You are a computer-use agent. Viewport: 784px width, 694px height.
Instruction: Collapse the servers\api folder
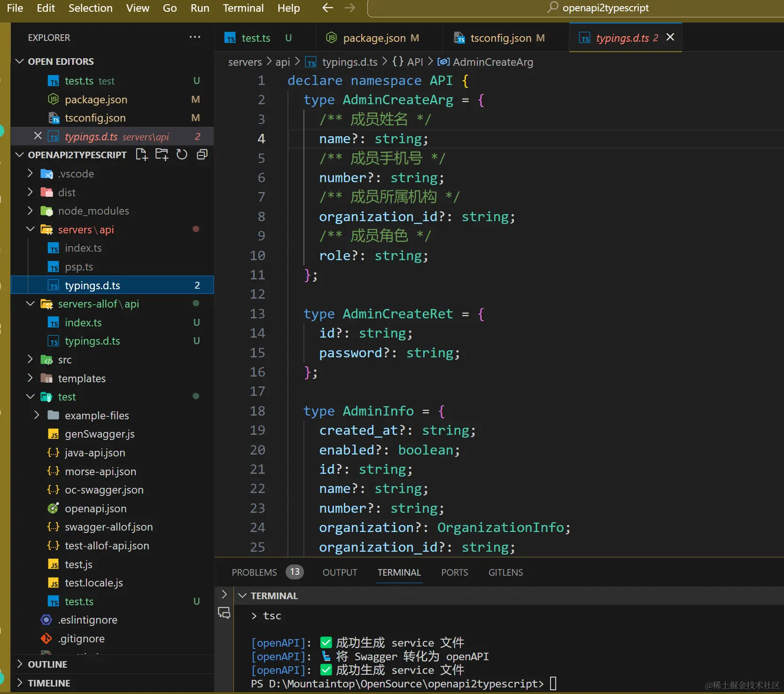(30, 229)
